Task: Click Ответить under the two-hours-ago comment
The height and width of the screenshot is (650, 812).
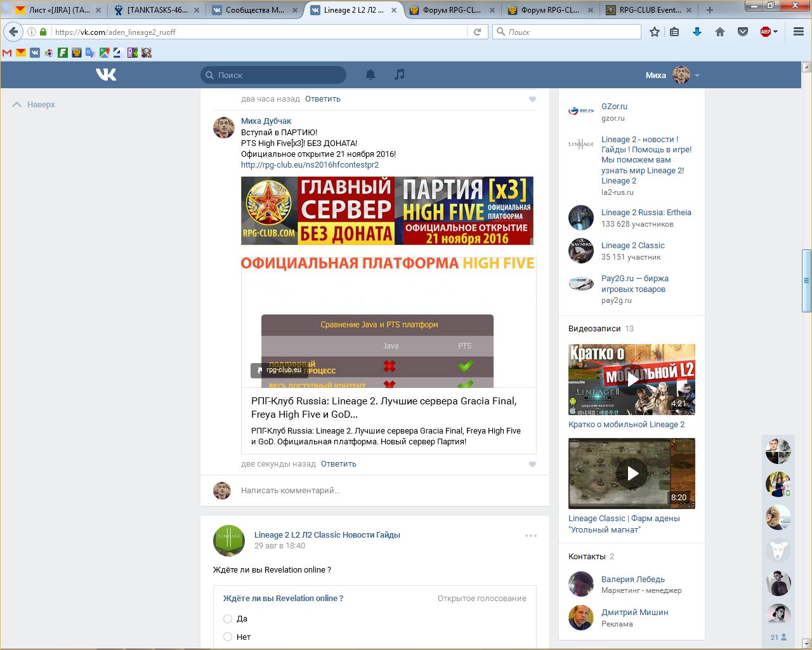Action: point(323,99)
